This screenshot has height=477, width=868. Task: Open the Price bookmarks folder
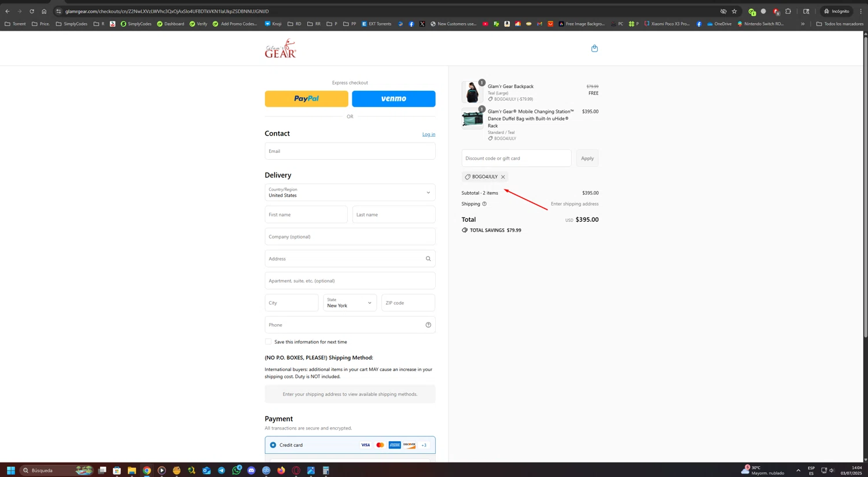point(41,24)
